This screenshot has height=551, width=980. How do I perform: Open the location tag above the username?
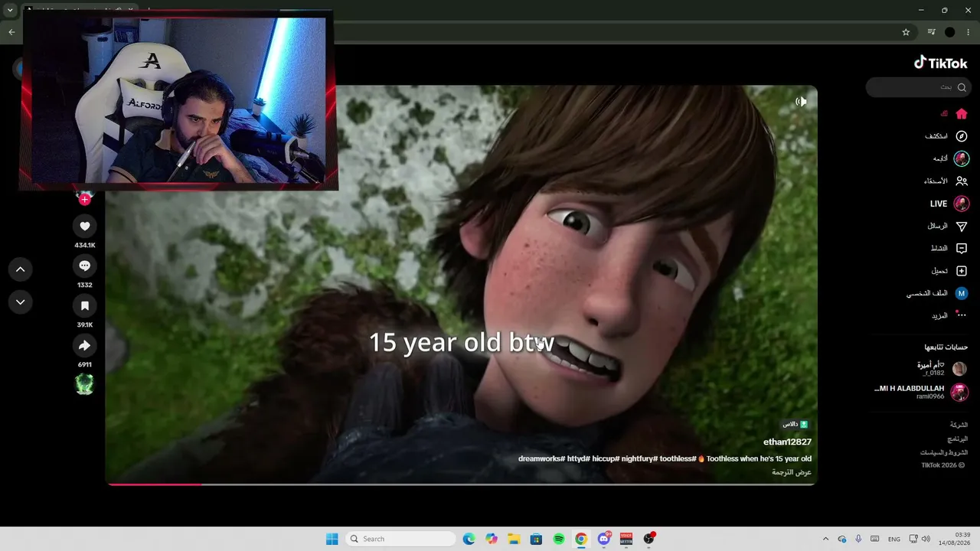[795, 424]
